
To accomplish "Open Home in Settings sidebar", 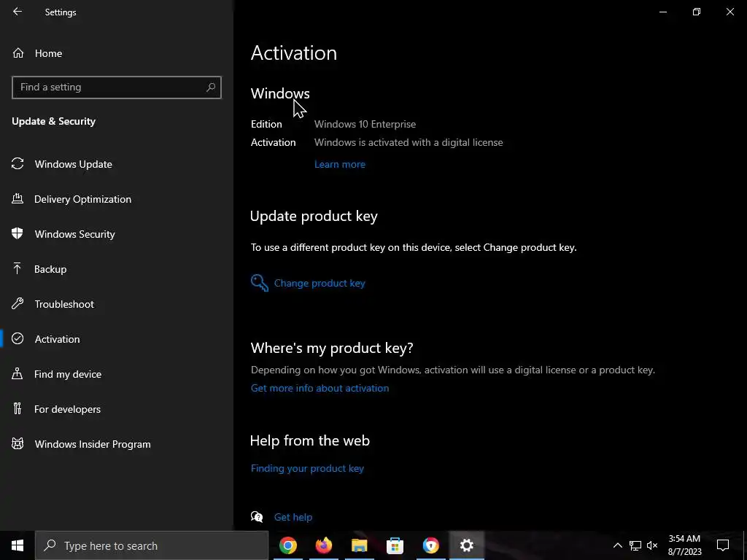I will (116, 53).
